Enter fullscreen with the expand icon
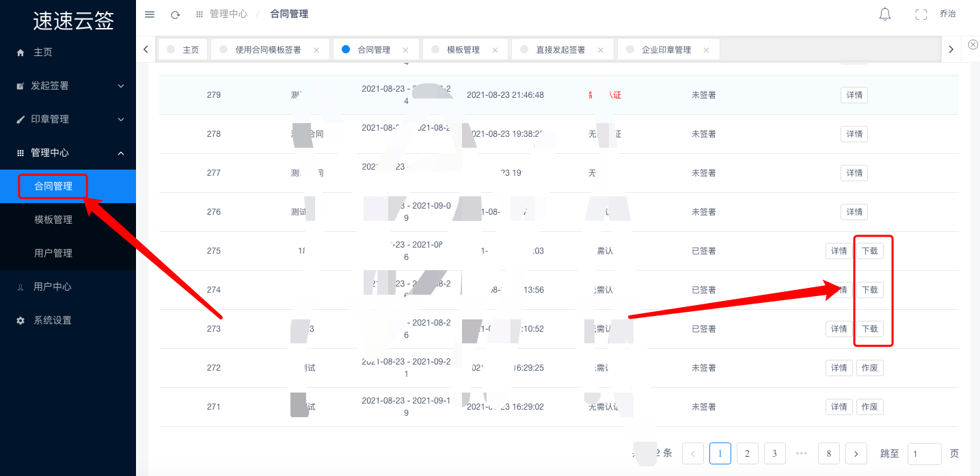 [921, 14]
